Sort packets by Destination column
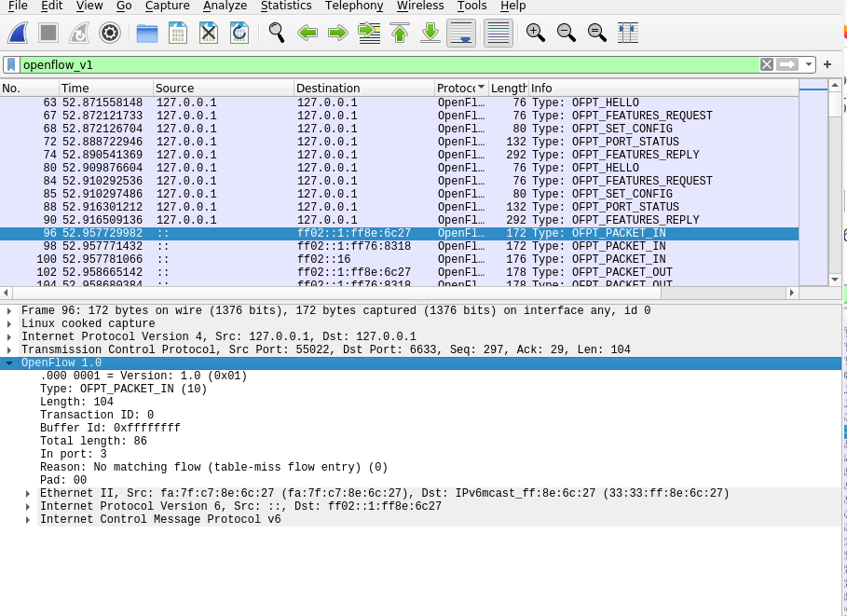847x616 pixels. (364, 89)
